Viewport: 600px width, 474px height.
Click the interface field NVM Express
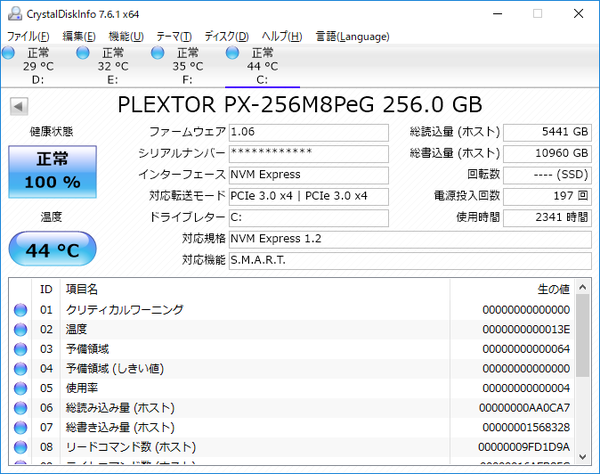(x=309, y=175)
